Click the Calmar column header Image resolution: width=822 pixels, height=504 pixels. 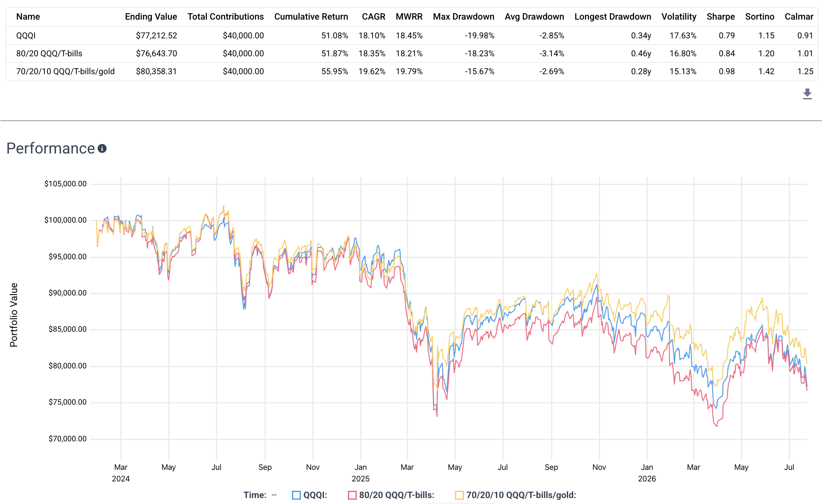coord(799,17)
